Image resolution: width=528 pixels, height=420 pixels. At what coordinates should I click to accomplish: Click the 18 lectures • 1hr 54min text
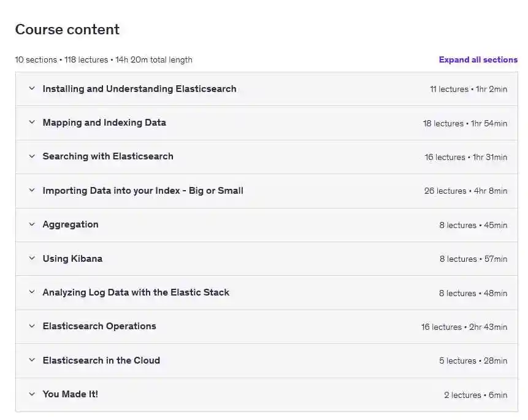(465, 124)
